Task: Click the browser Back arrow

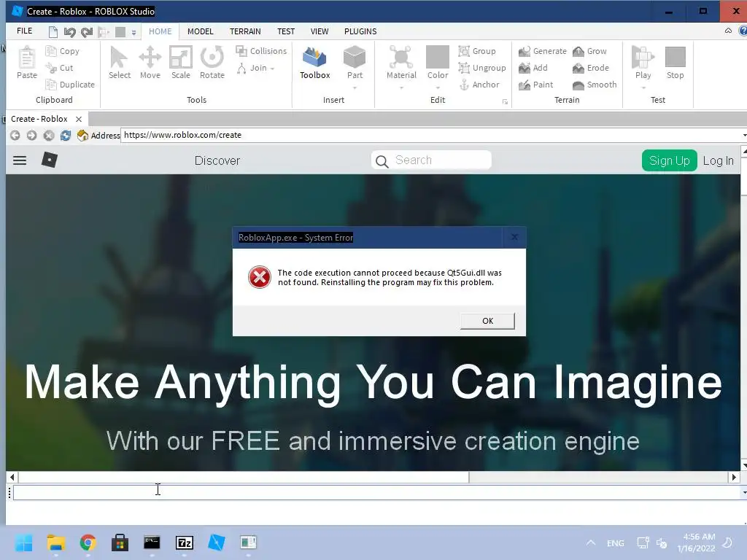Action: [x=15, y=135]
